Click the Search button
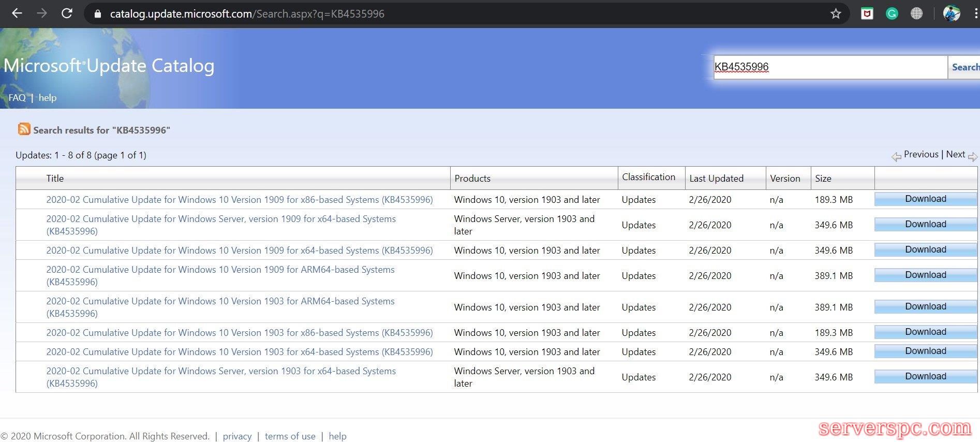 point(964,67)
